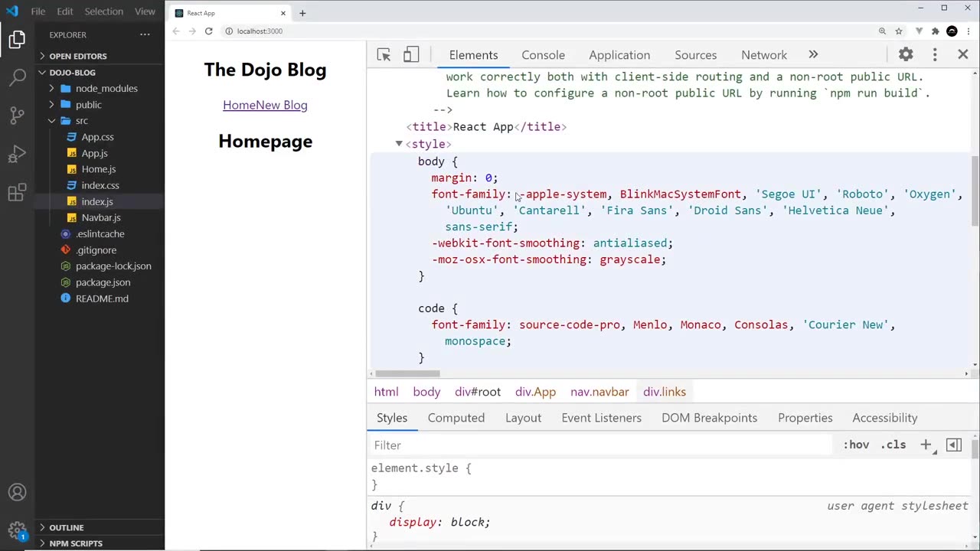Open the Chrome three-dot menu
Screen dimensions: 980x551
pyautogui.click(x=969, y=31)
